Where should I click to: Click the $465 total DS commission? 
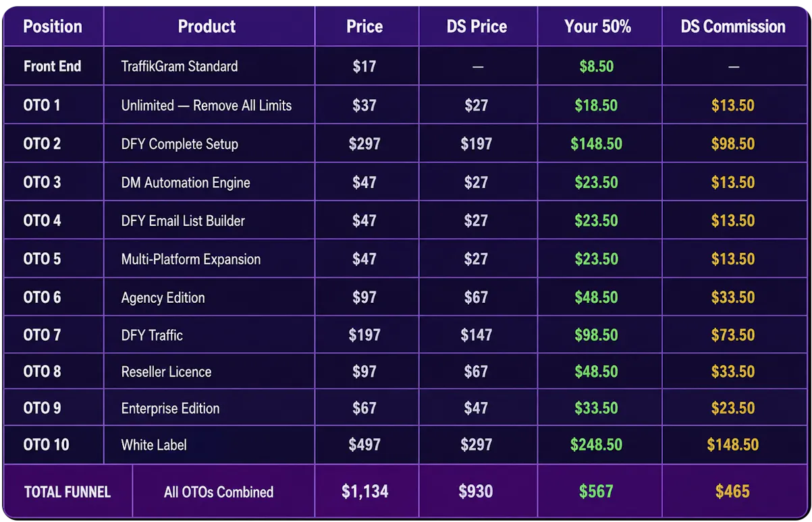(x=733, y=492)
